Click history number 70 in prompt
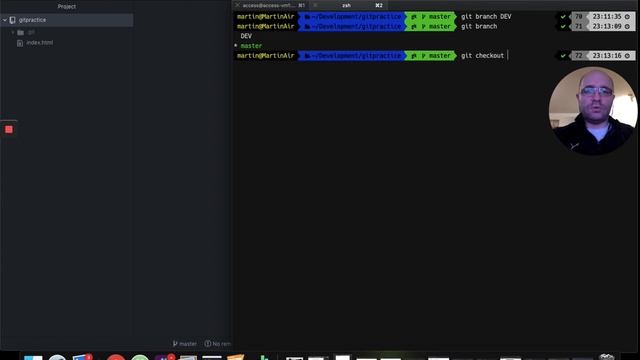Image resolution: width=640 pixels, height=360 pixels. 578,17
